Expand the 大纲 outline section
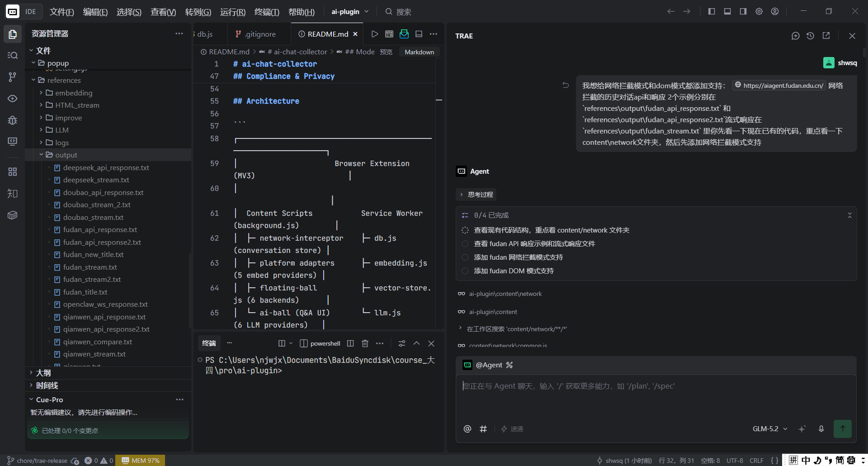The image size is (868, 466). click(43, 373)
